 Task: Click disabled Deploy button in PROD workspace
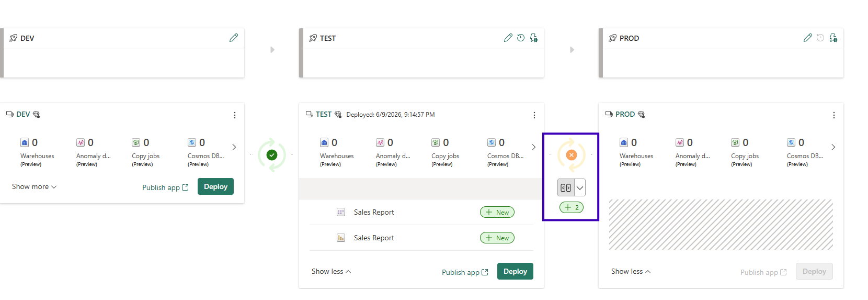(814, 271)
